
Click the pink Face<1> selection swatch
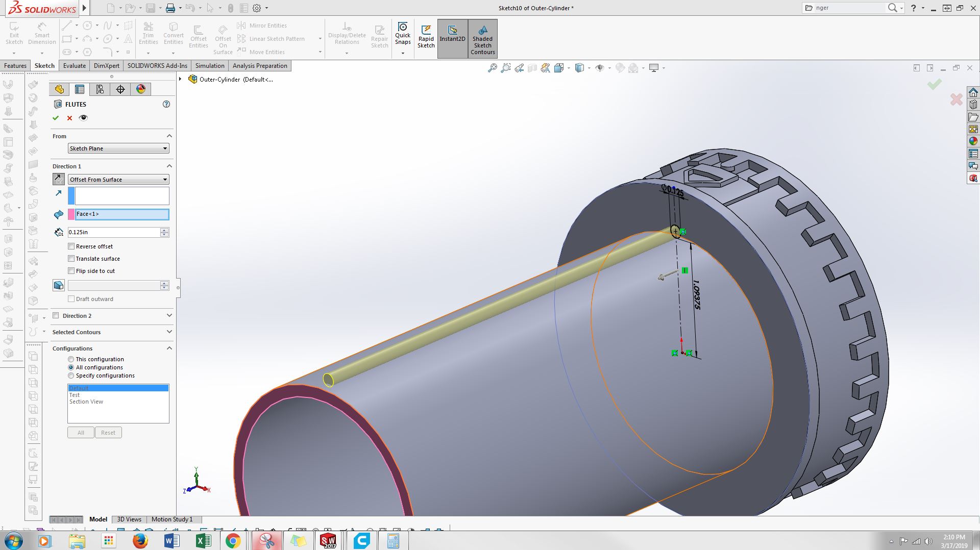(x=71, y=214)
